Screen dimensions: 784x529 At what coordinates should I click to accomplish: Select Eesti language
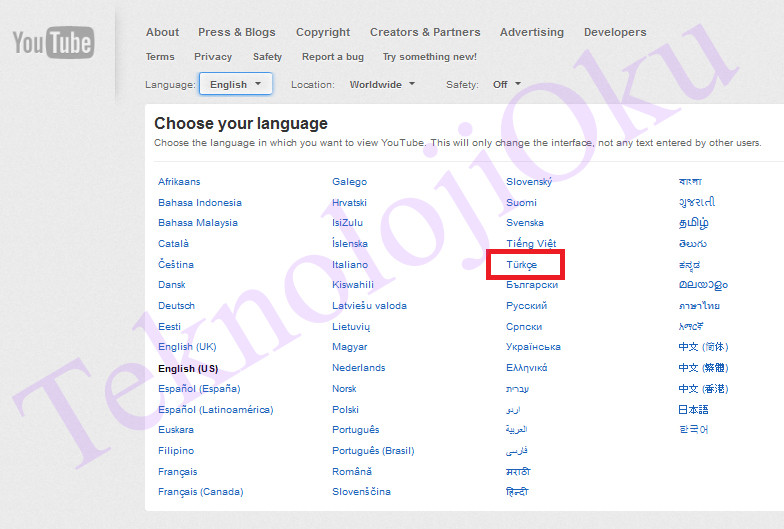coord(170,326)
